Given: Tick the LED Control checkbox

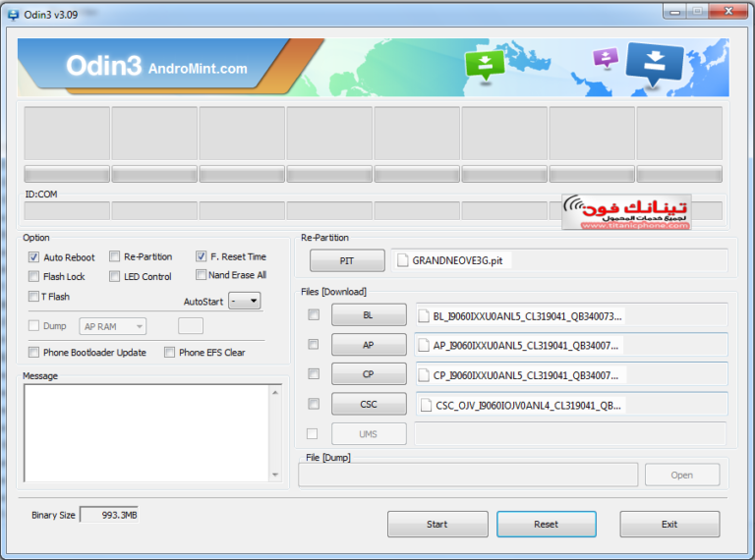Looking at the screenshot, I should click(114, 276).
